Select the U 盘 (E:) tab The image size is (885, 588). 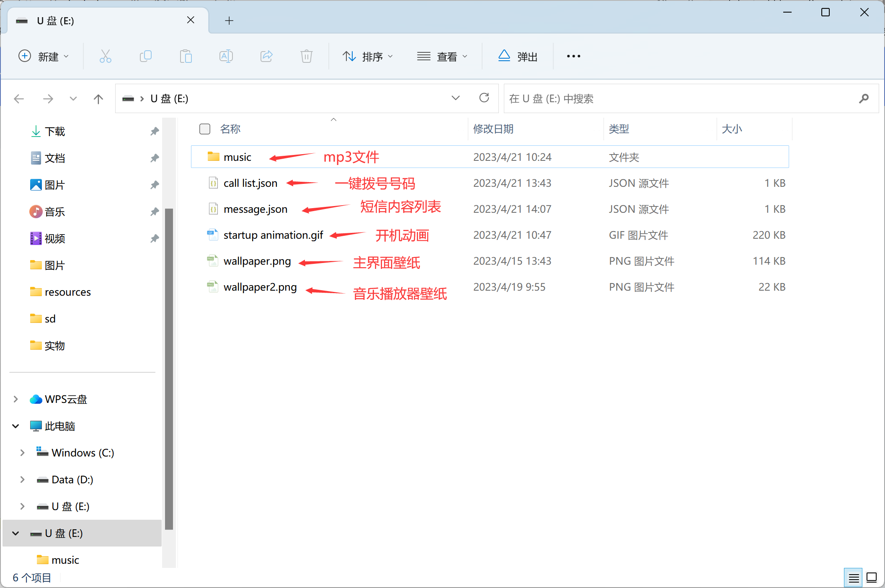[108, 21]
